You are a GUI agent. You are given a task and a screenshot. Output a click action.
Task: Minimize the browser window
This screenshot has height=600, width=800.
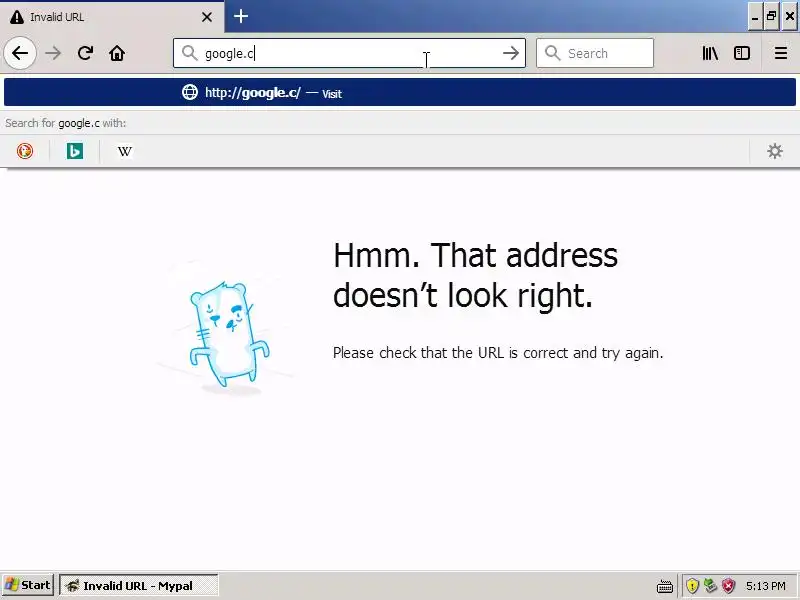755,17
